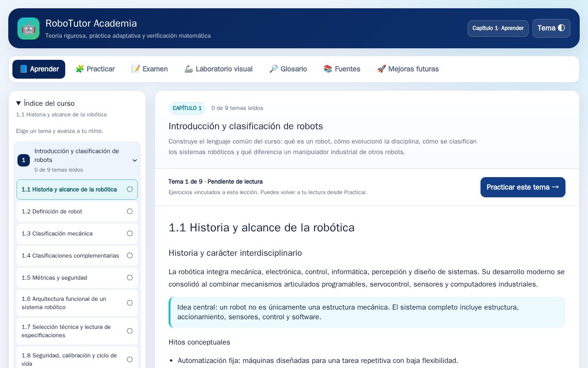
Task: Mark read circle for 1.5 Métricas y seguridad
Action: (130, 277)
